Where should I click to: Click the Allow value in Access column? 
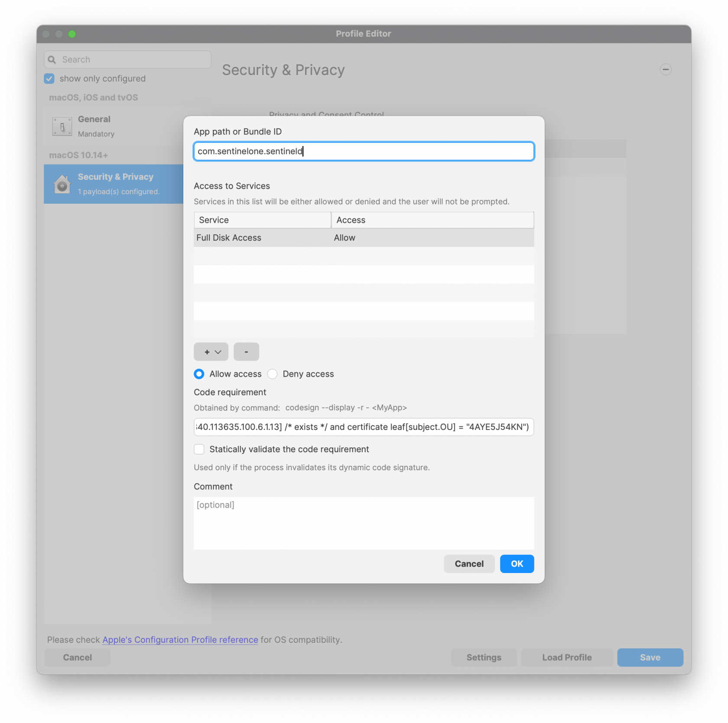coord(344,238)
